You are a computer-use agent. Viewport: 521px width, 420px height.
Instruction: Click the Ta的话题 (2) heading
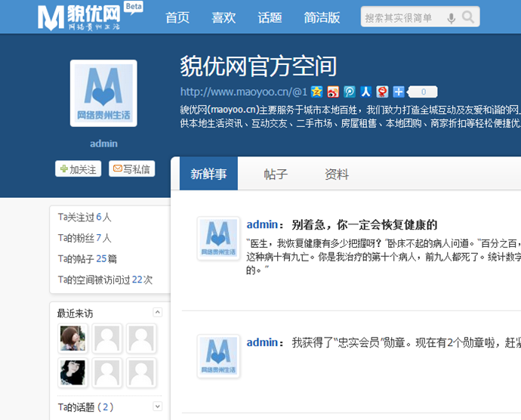pyautogui.click(x=86, y=407)
